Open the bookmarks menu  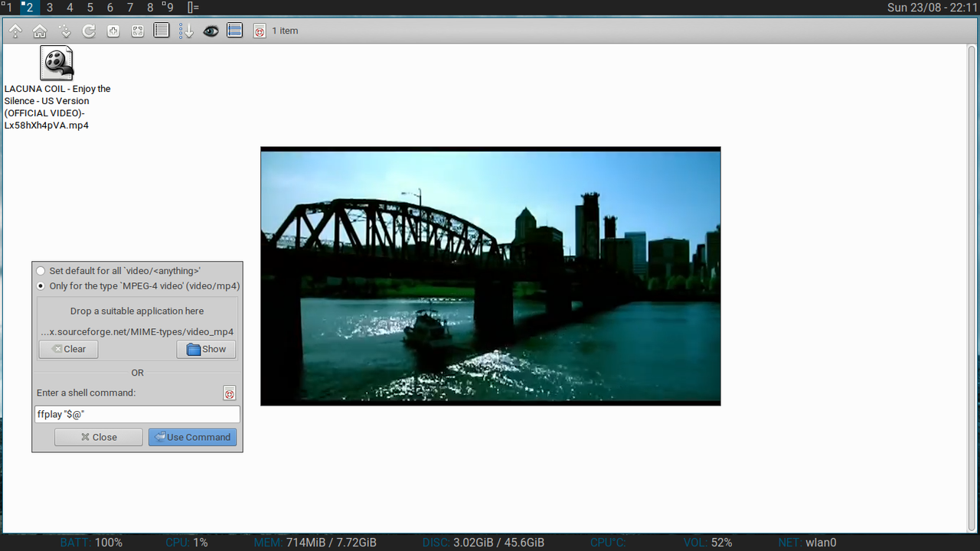64,31
